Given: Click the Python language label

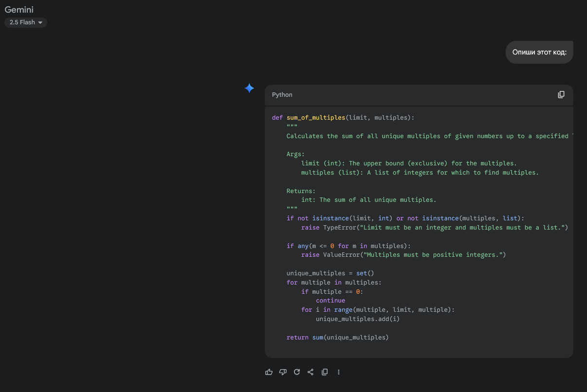Looking at the screenshot, I should [282, 95].
